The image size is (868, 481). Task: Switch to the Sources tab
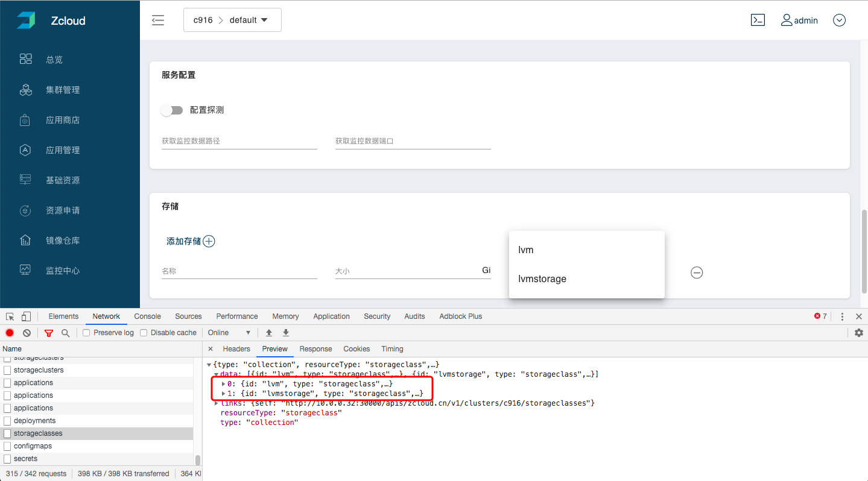point(188,316)
